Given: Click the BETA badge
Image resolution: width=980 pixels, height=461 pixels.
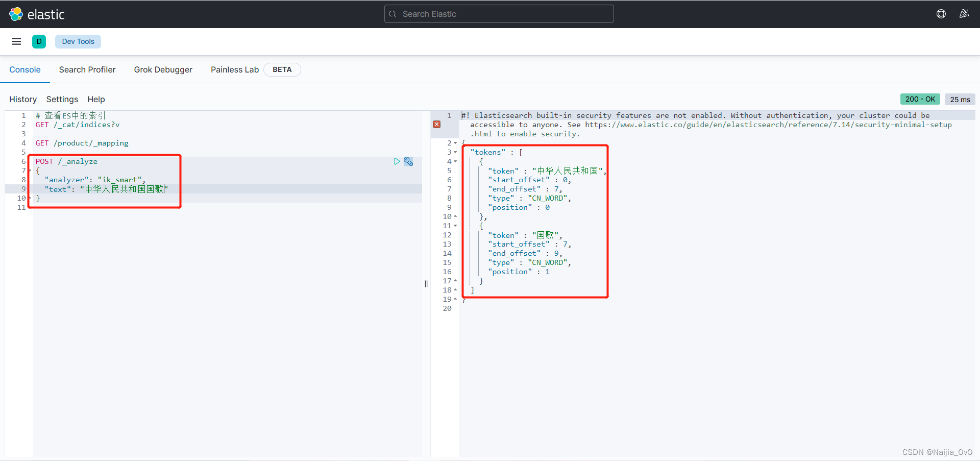Looking at the screenshot, I should pos(282,69).
